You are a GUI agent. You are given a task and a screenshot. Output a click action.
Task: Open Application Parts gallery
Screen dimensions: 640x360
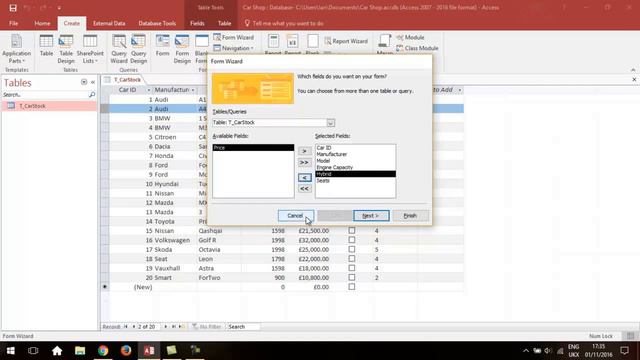(16, 49)
